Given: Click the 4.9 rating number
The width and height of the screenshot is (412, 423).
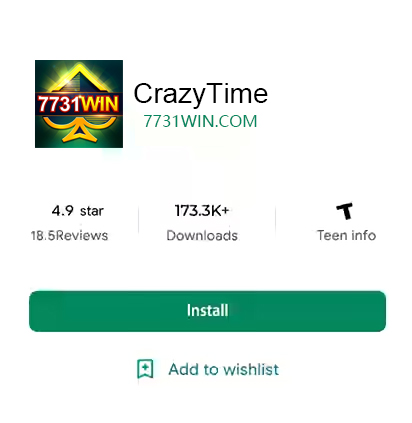Looking at the screenshot, I should 63,211.
